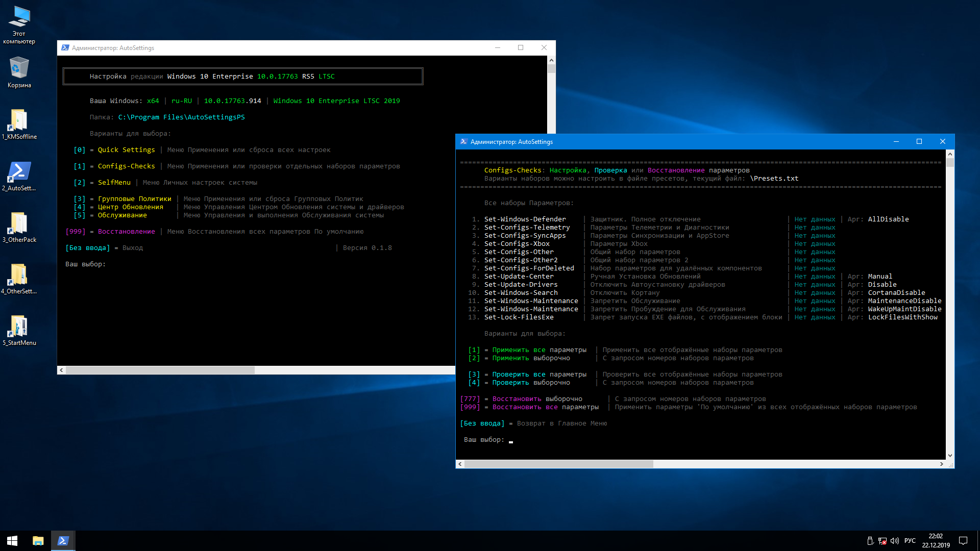Close the back AutoSettings window
The width and height of the screenshot is (980, 551).
pos(544,48)
